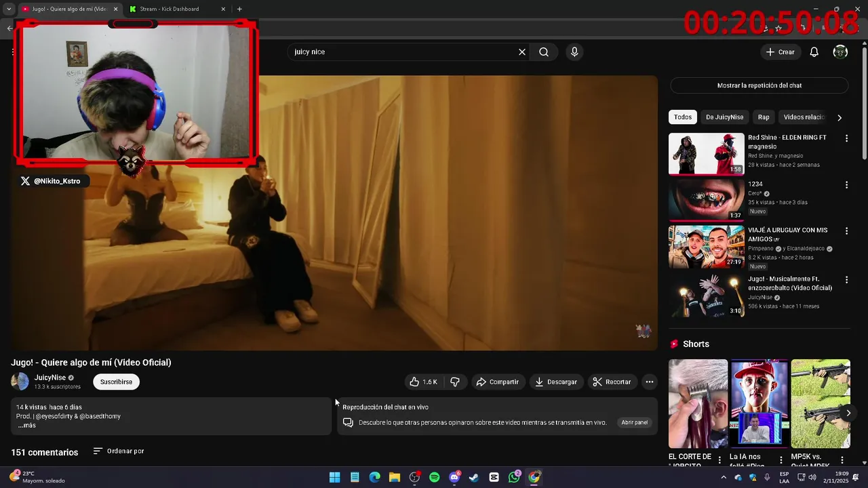868x488 pixels.
Task: Open CapCut from the taskbar
Action: point(494,477)
